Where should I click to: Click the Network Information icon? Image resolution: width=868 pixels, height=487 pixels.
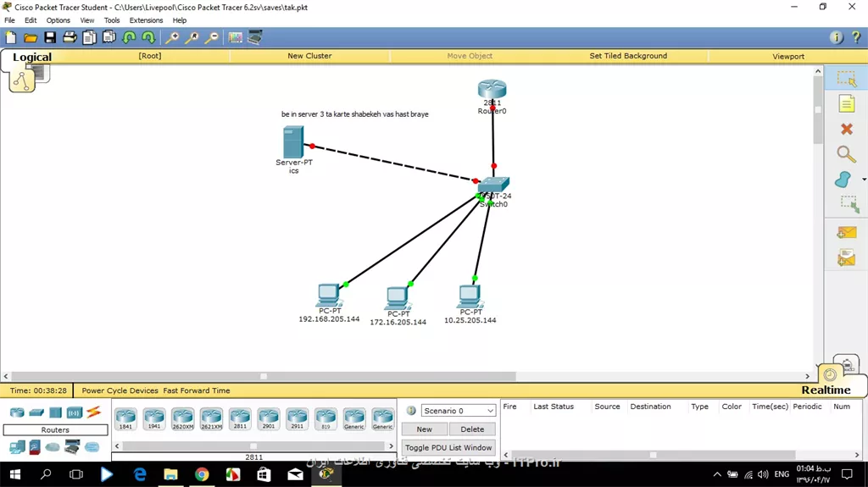pos(837,37)
